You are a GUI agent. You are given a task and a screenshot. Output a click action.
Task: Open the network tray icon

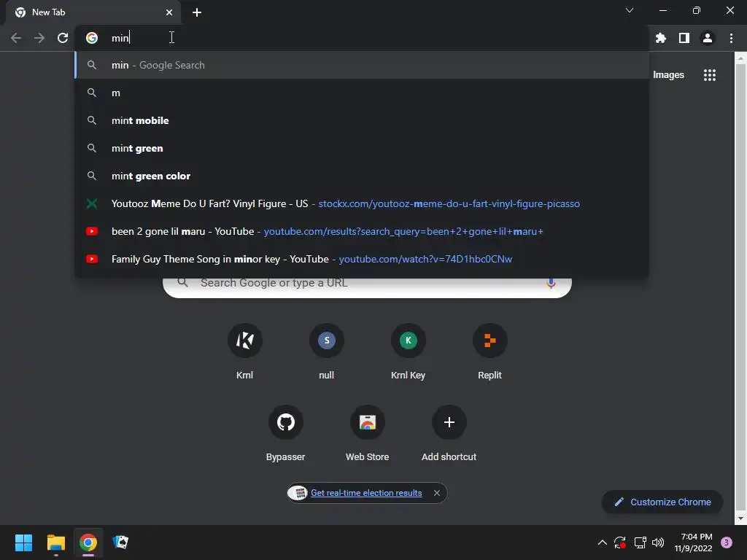[x=640, y=542]
